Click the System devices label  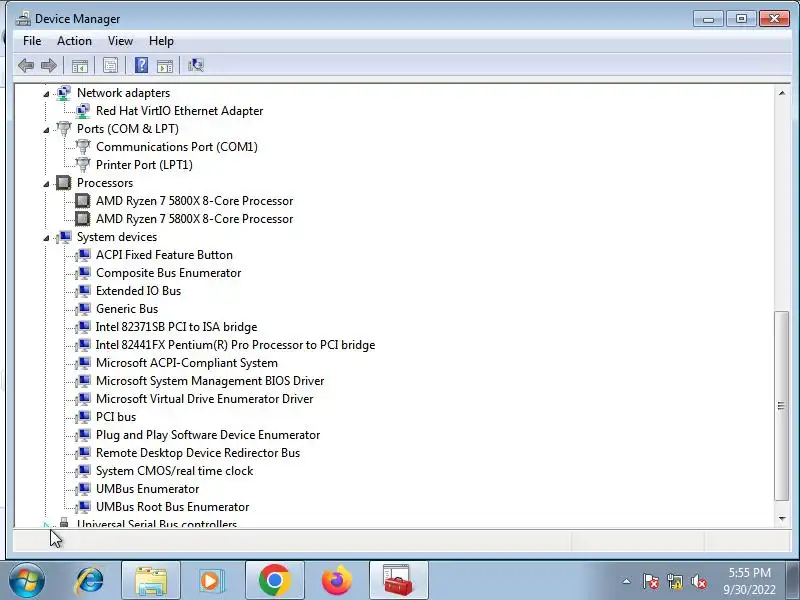click(117, 237)
